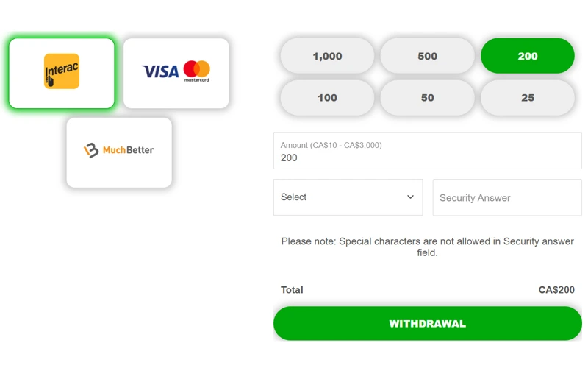Pick the 100 amount preset
Viewport: 588px width, 368px height.
[327, 97]
